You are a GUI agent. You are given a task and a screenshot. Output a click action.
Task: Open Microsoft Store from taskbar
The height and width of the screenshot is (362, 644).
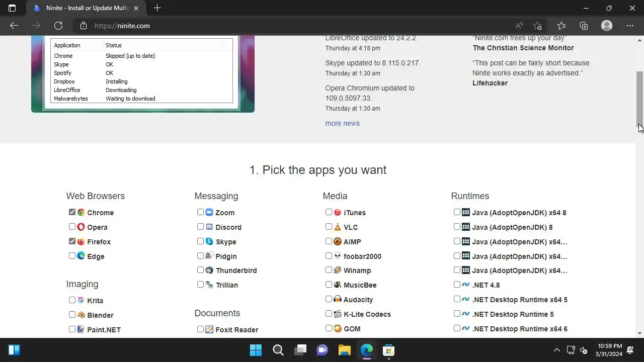(388, 350)
